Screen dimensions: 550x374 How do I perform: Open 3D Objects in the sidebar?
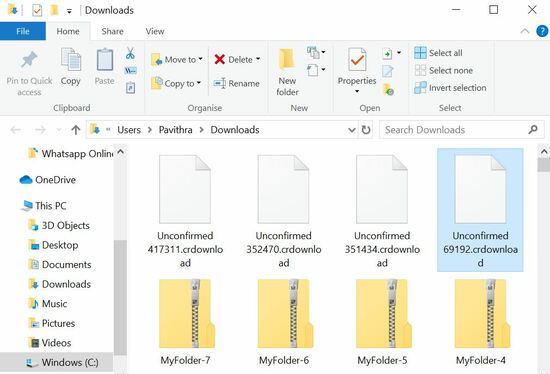59,225
